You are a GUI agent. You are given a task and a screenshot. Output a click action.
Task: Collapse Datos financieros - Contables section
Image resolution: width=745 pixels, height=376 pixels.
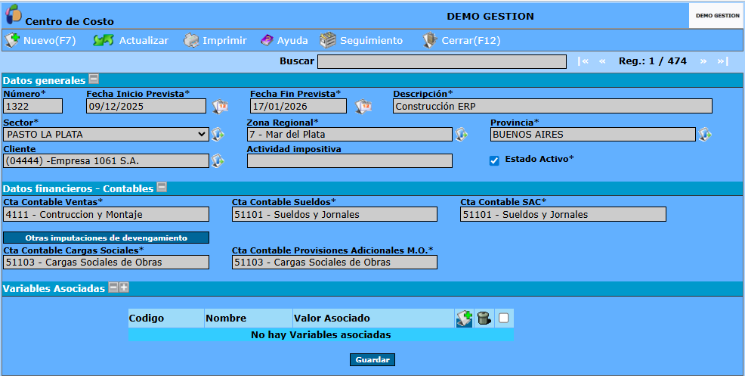click(x=162, y=187)
